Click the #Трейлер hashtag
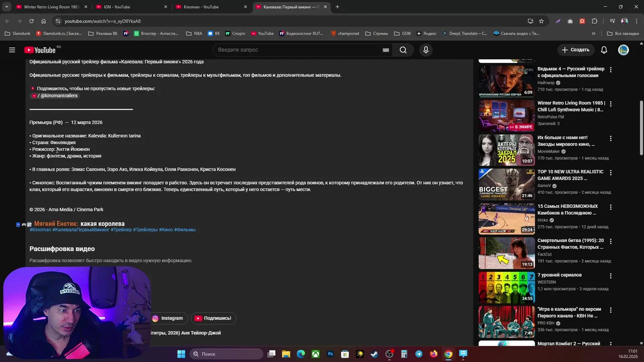This screenshot has width=644, height=362. (x=121, y=230)
